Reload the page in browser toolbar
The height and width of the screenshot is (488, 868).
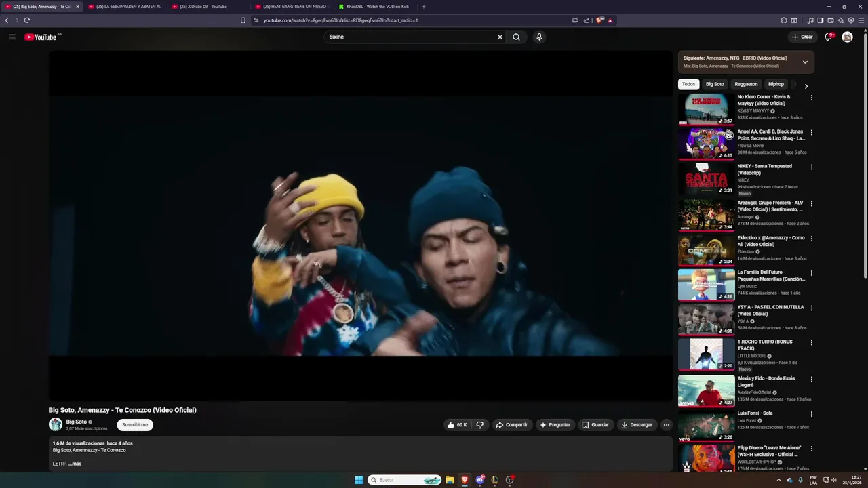pos(27,20)
